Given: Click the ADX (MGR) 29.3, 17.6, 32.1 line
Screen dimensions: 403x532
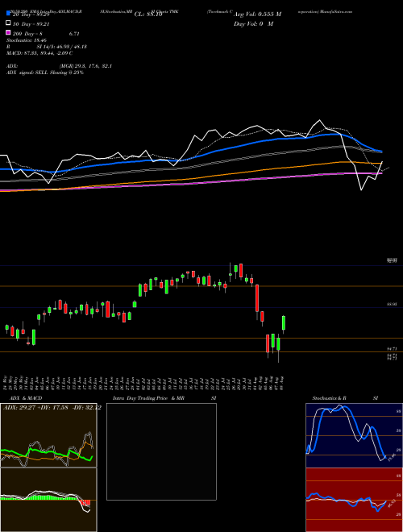Looking at the screenshot, I should tap(60, 66).
